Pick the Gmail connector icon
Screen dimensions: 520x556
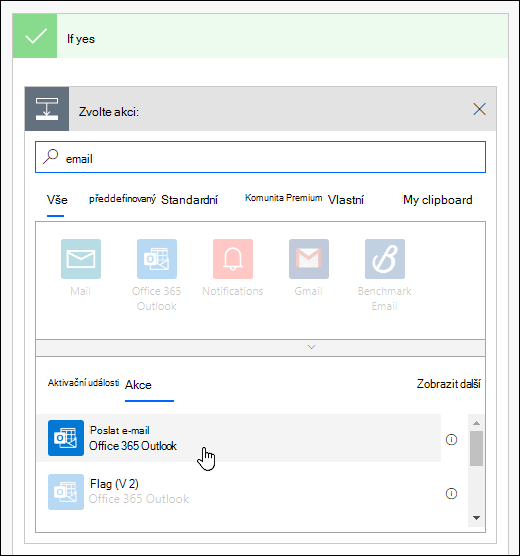pos(309,259)
